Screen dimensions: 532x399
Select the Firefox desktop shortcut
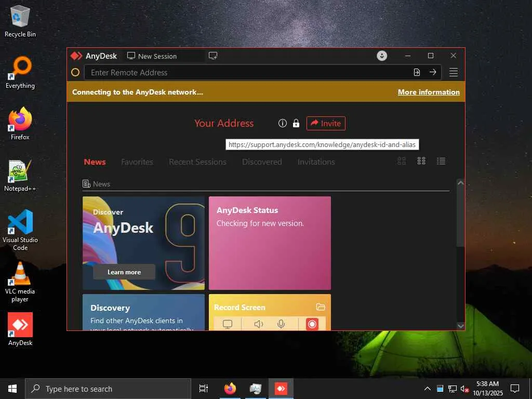(20, 124)
